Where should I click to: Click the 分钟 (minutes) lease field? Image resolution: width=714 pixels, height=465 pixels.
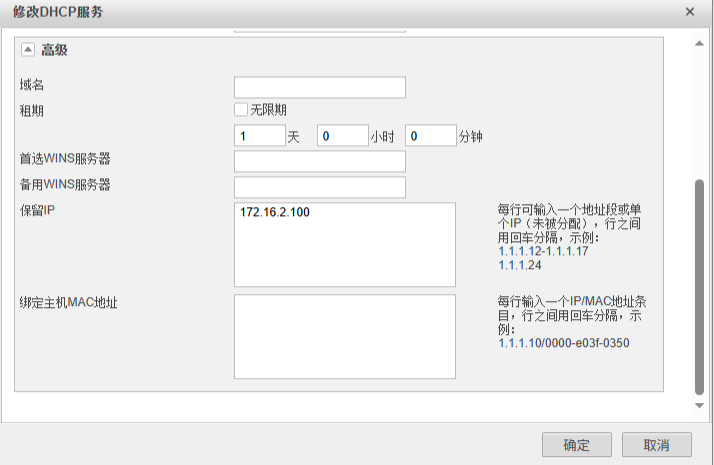430,136
